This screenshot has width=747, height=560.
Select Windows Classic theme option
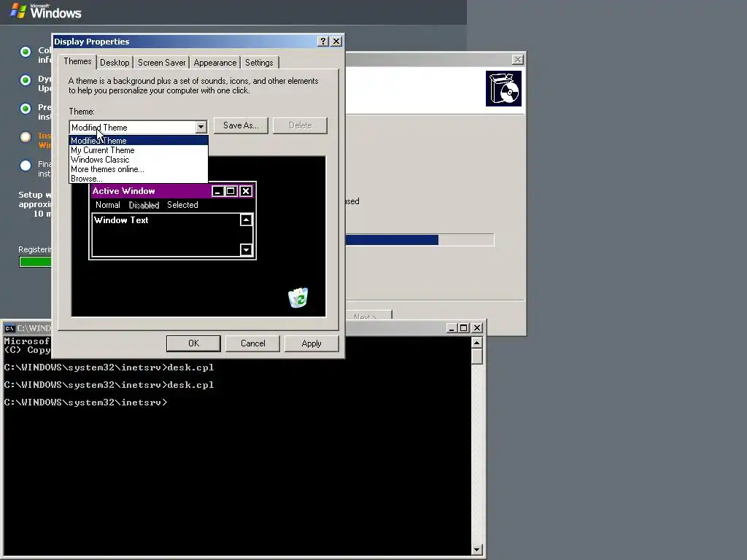coord(139,160)
